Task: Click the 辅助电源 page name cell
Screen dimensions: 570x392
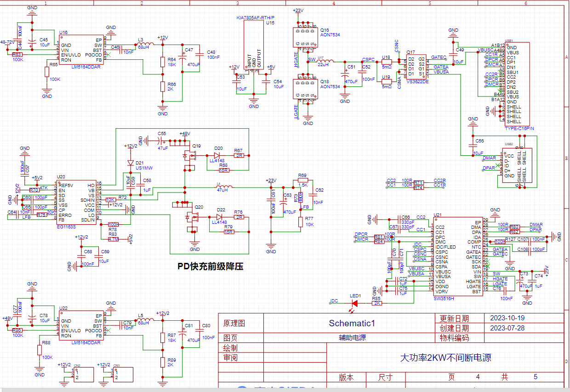Action: (x=352, y=337)
